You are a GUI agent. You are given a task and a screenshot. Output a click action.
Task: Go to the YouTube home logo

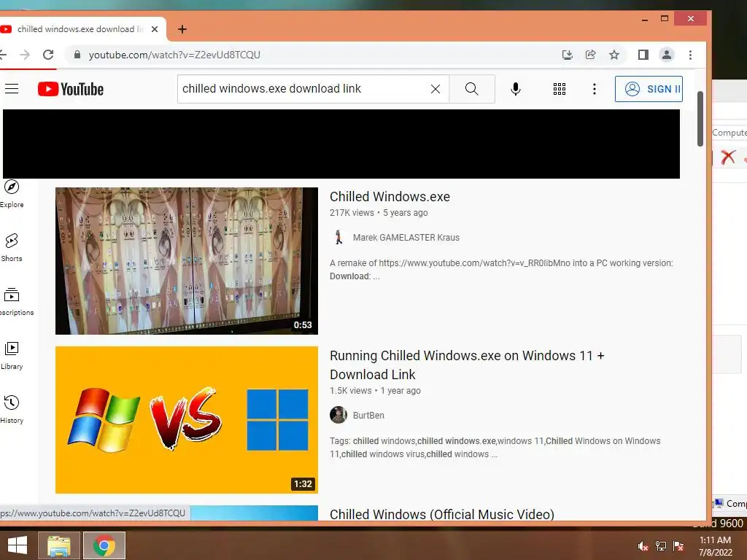71,89
